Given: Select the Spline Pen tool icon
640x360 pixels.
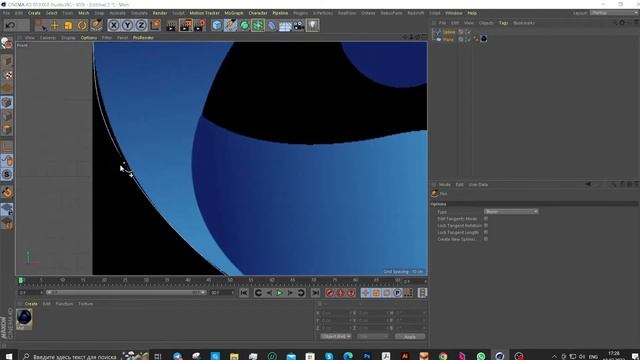Looking at the screenshot, I should tap(231, 25).
